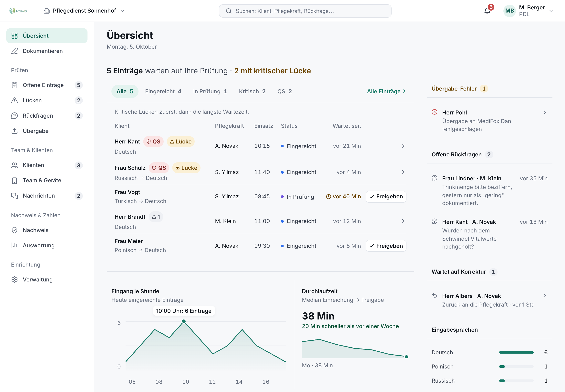565x392 pixels.
Task: Open Herr Albers correction chevron
Action: coord(545,296)
